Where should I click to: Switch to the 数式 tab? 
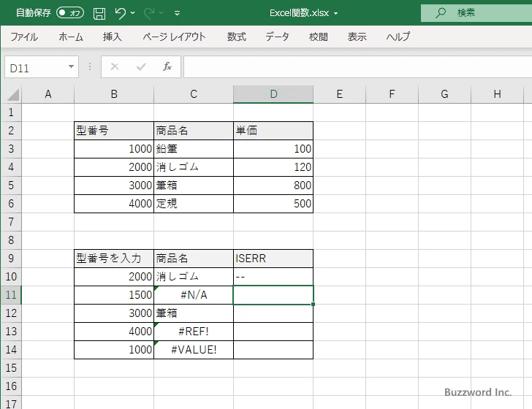(237, 37)
